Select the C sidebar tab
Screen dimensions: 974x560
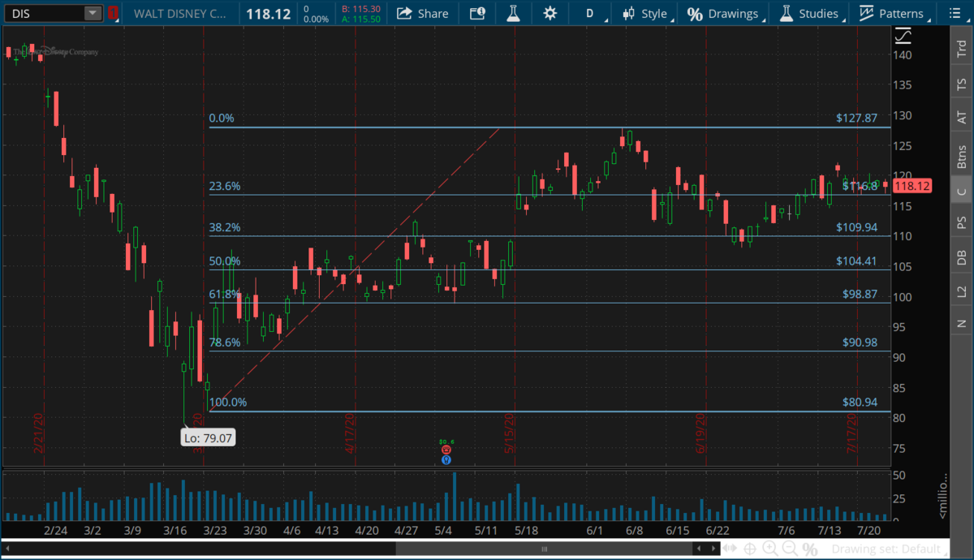(x=962, y=192)
